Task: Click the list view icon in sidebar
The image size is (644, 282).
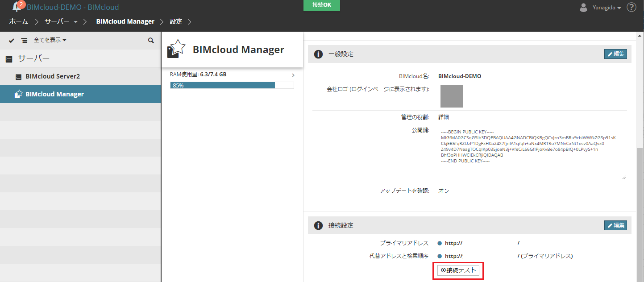Action: tap(24, 40)
